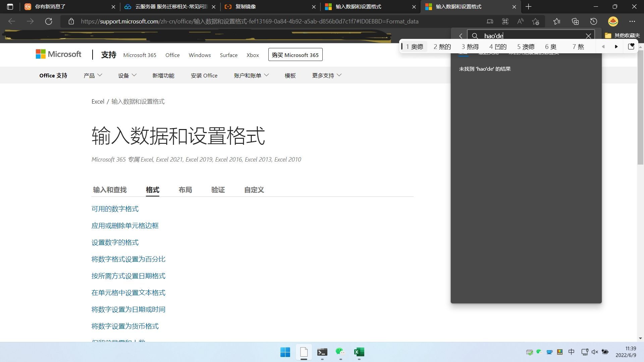Expand the 产品 dropdown menu
Viewport: 644px width, 362px height.
pos(93,75)
